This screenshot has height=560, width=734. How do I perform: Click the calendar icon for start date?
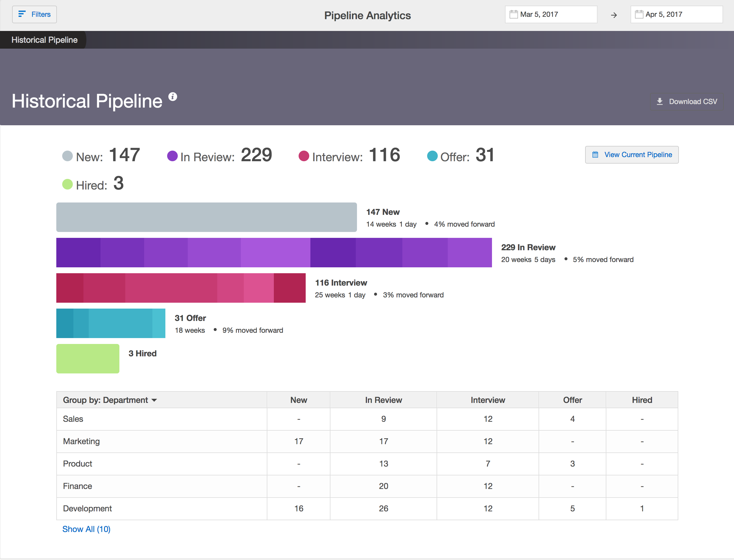pos(514,14)
